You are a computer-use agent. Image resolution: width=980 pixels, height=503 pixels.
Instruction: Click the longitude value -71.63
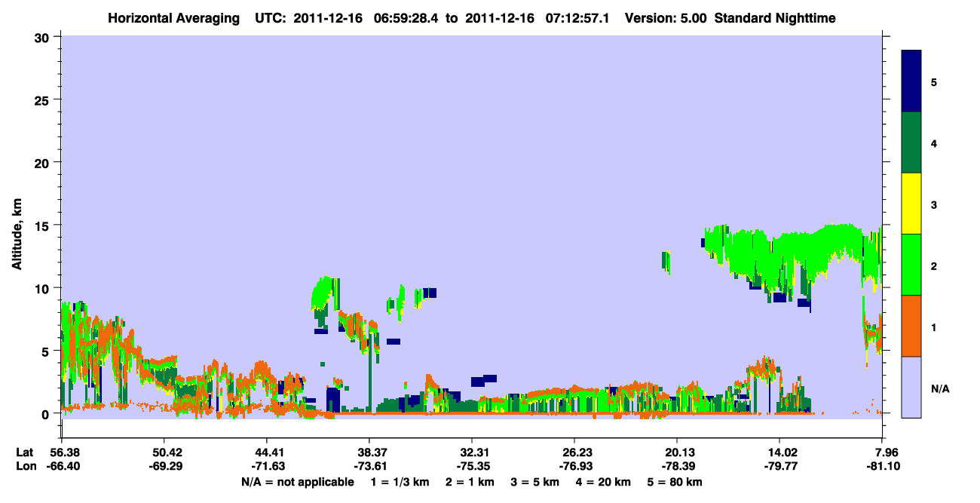(x=267, y=466)
